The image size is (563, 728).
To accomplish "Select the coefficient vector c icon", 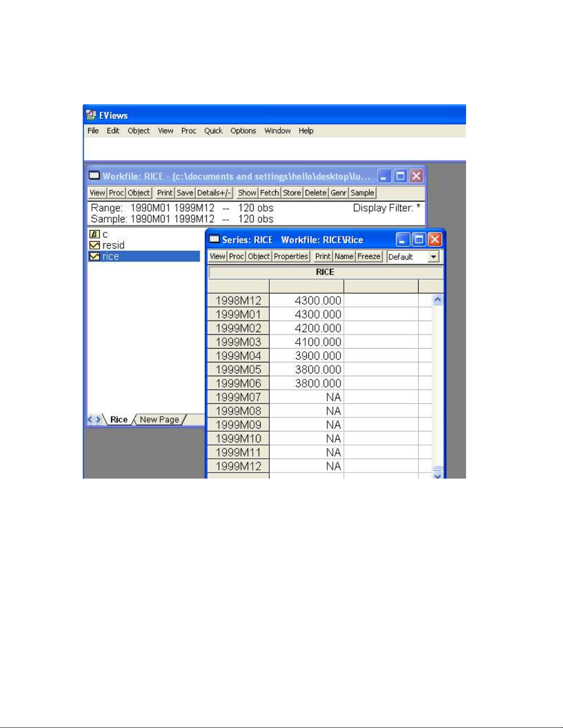I will coord(94,234).
